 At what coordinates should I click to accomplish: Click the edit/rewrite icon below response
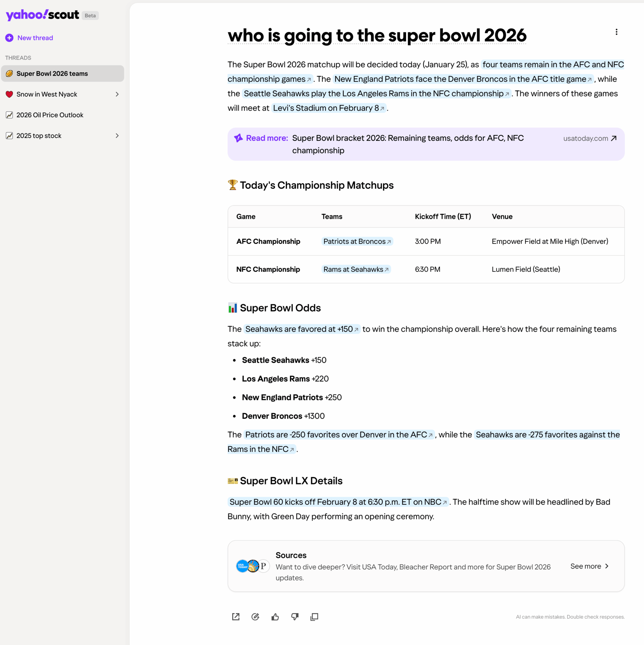click(255, 617)
